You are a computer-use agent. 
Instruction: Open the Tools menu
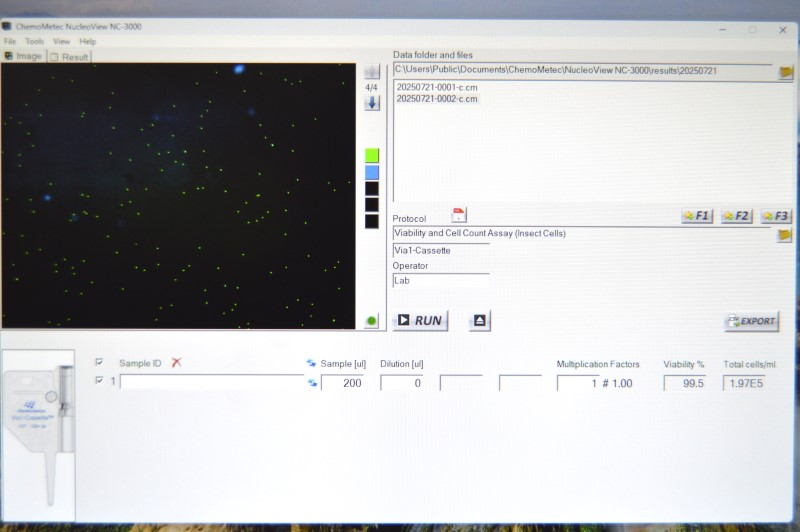pyautogui.click(x=35, y=41)
